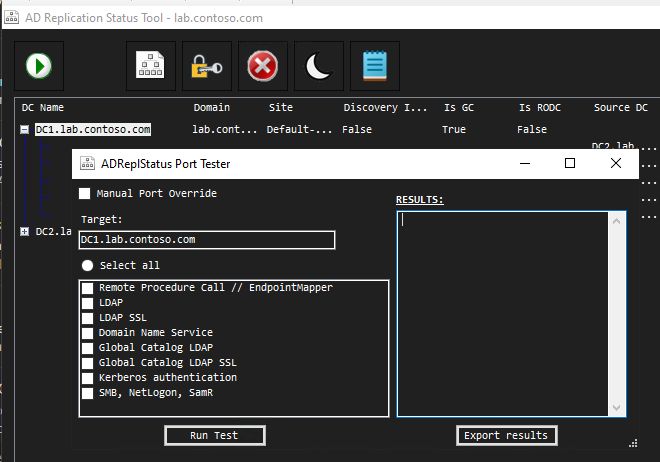Click the red X error icon
Image resolution: width=660 pixels, height=462 pixels.
pyautogui.click(x=263, y=66)
